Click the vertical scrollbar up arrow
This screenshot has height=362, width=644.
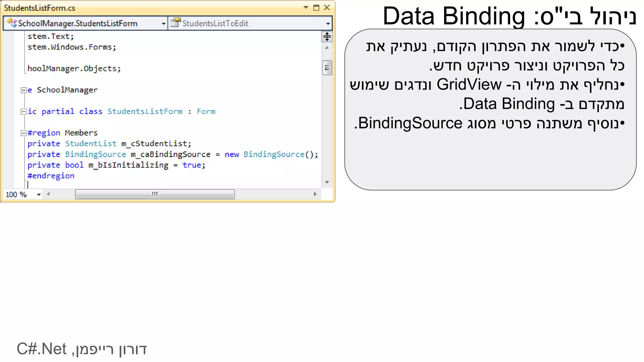[327, 48]
